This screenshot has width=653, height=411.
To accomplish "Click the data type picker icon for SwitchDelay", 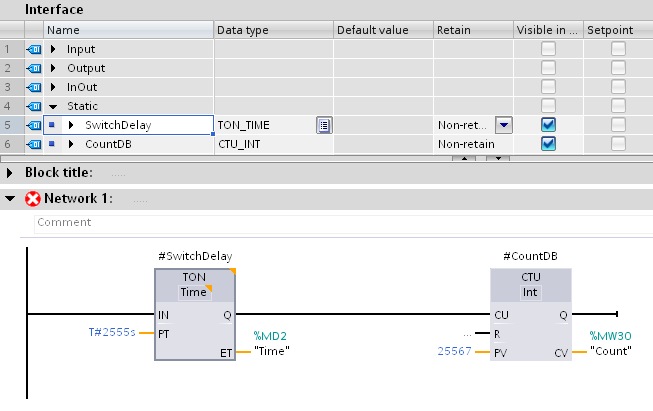I will point(324,125).
